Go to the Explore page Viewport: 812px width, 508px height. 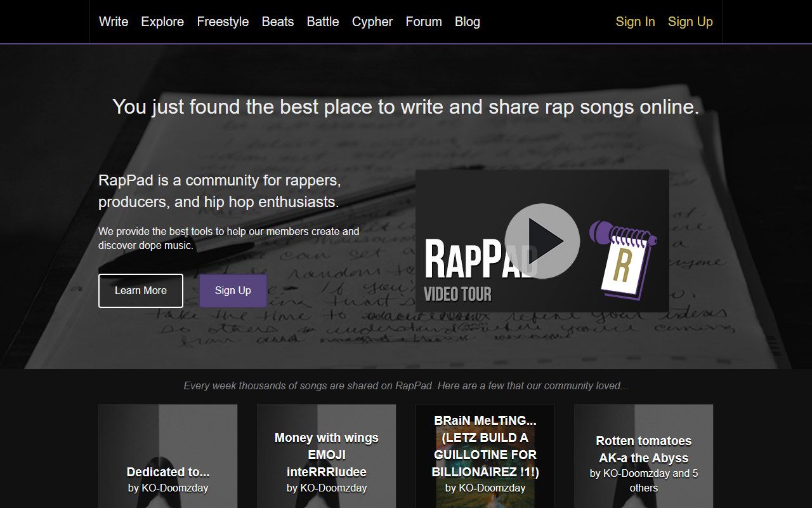(x=162, y=22)
